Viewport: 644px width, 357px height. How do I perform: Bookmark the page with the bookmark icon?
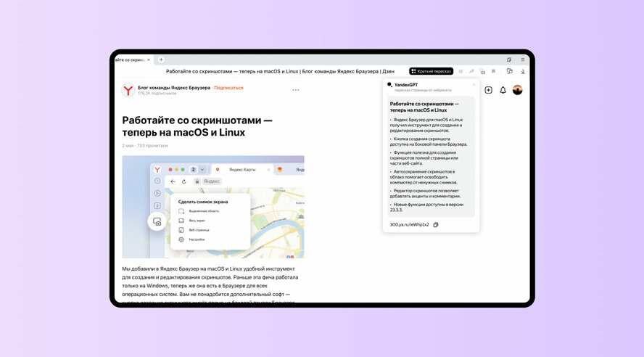point(493,72)
